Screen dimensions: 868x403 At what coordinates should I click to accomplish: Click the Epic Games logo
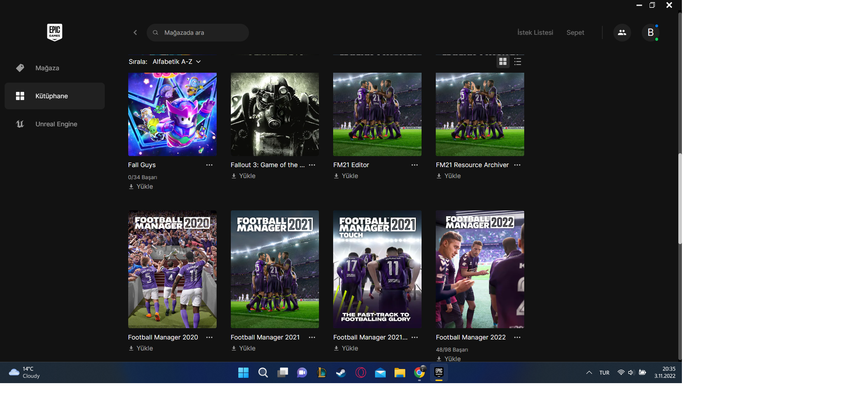pos(55,32)
